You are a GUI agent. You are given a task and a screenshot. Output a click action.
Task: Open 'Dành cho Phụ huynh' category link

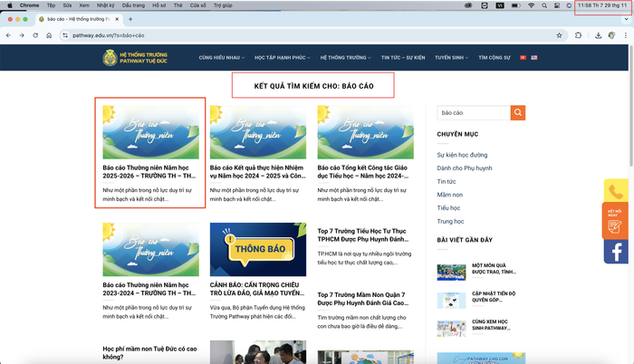464,168
